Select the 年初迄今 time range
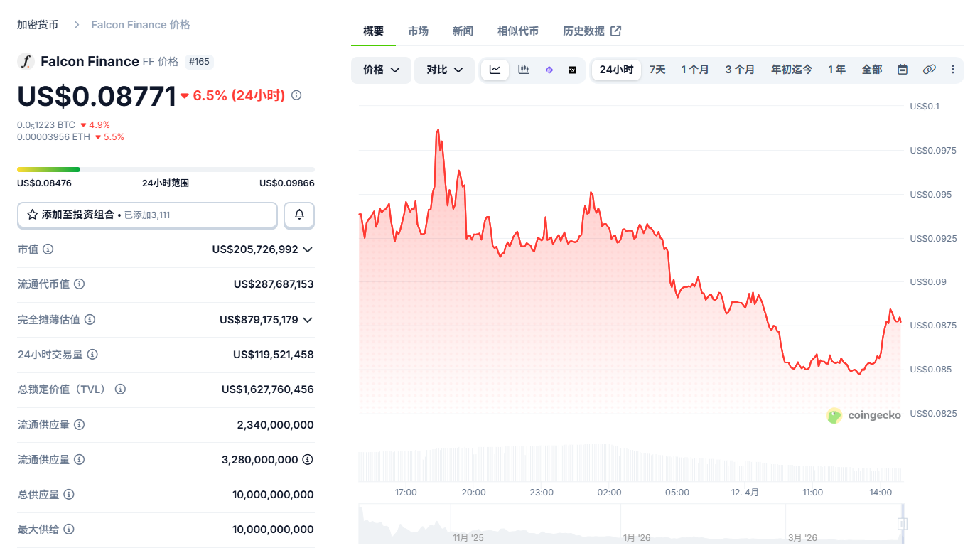Screen dimensions: 980x548 [792, 70]
